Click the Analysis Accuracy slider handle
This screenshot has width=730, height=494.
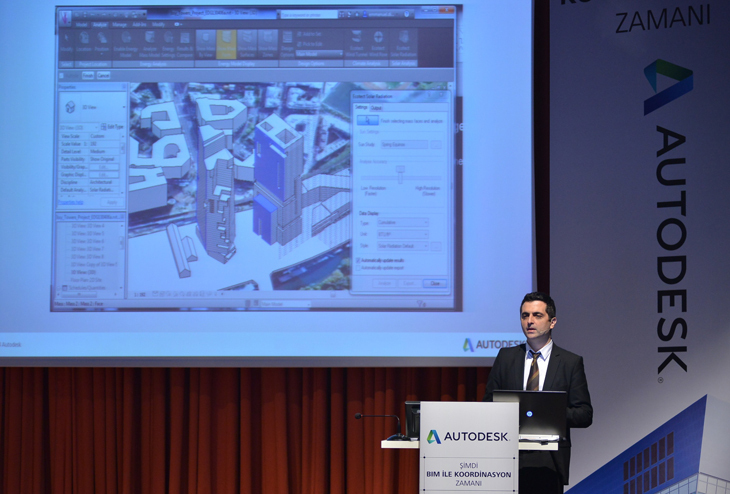pos(400,174)
